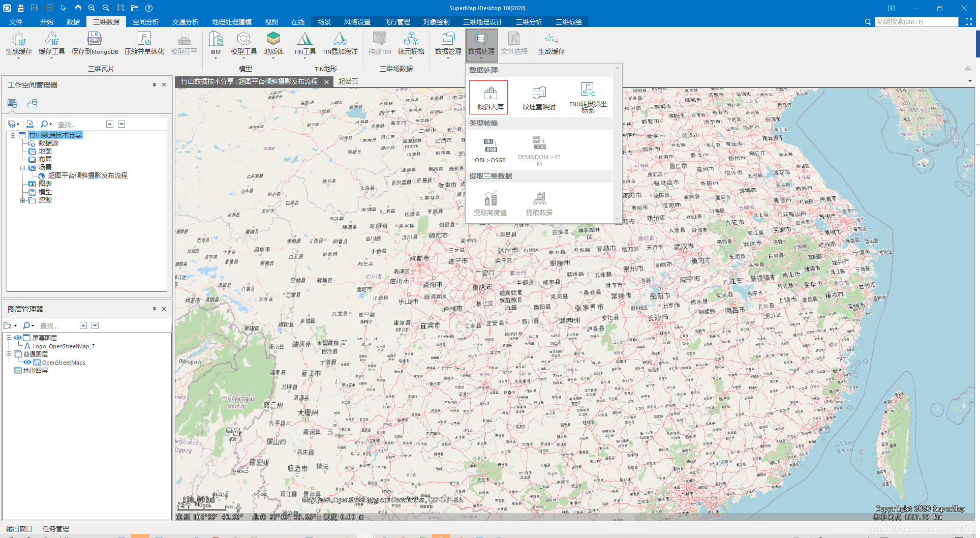Find previous match in workspace manager
The image size is (980, 538).
click(110, 124)
